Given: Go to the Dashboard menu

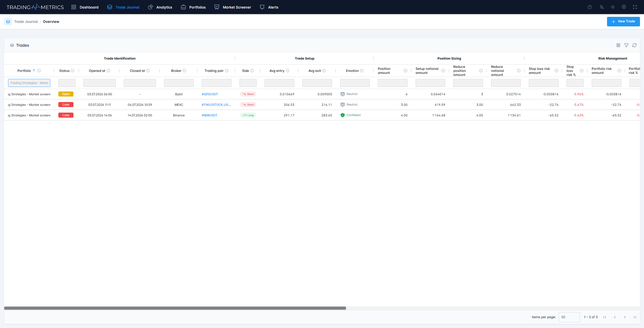Looking at the screenshot, I should point(85,7).
